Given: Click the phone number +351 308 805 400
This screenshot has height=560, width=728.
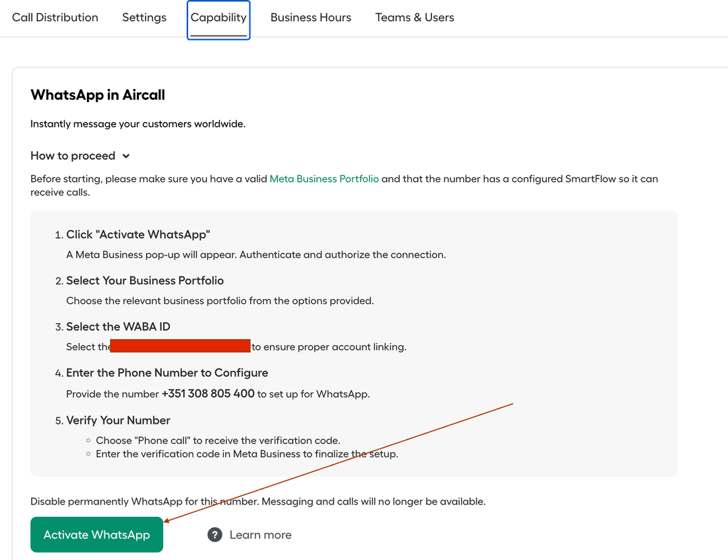Looking at the screenshot, I should click(208, 394).
